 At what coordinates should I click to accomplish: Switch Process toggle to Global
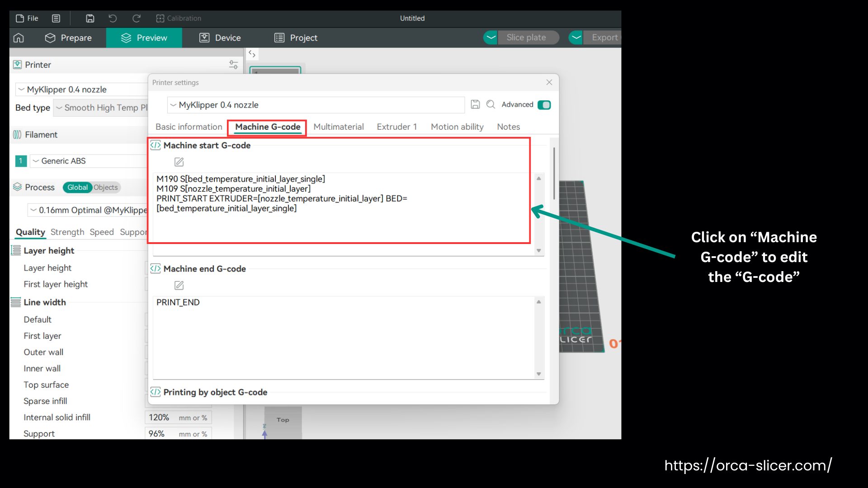[x=77, y=188]
